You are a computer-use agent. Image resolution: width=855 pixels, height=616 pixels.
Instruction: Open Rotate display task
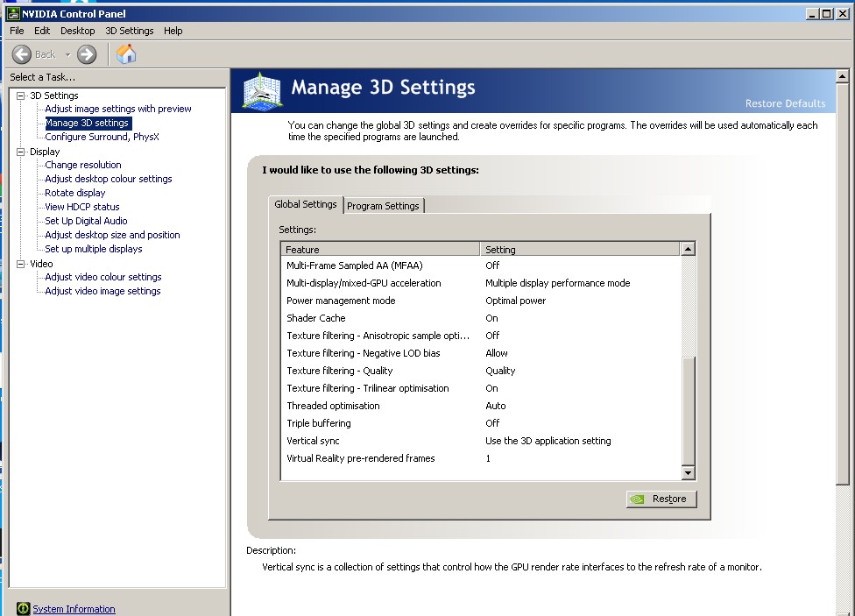pyautogui.click(x=74, y=193)
